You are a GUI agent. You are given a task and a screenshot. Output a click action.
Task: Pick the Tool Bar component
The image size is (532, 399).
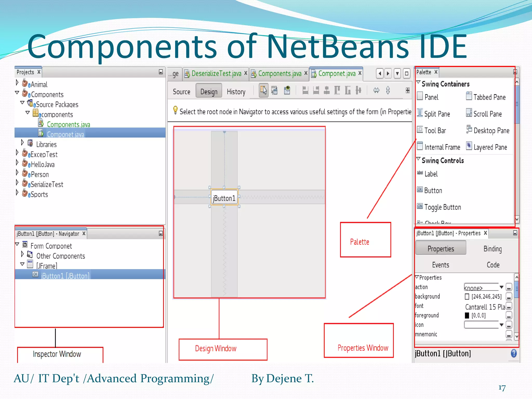pyautogui.click(x=431, y=130)
